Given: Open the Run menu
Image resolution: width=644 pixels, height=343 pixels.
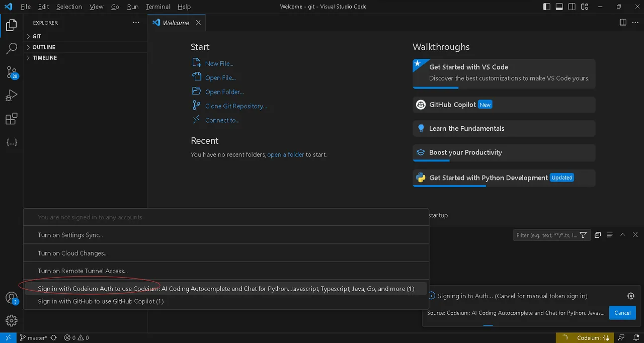Looking at the screenshot, I should [x=133, y=7].
